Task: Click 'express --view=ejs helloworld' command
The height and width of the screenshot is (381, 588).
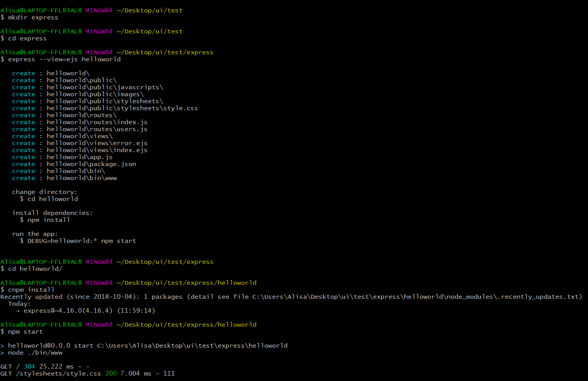Action: click(64, 59)
